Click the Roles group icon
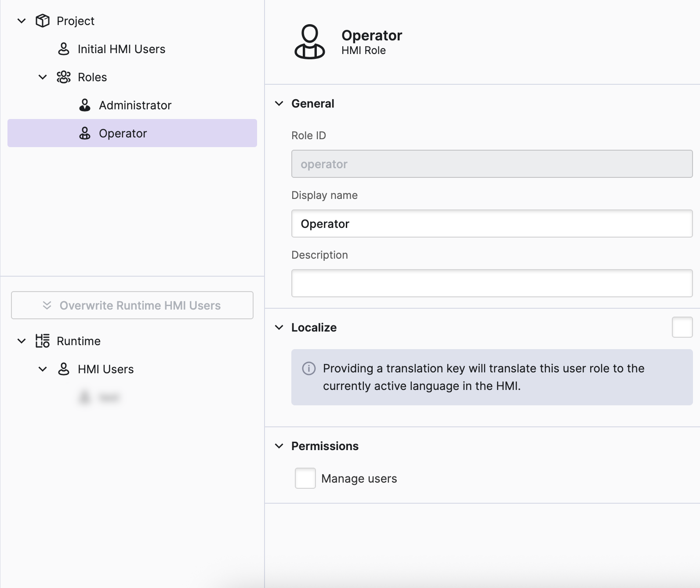700x588 pixels. pyautogui.click(x=64, y=77)
